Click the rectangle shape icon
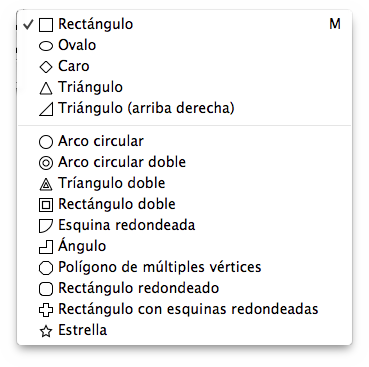Screen dimensions: 369x367 (46, 25)
